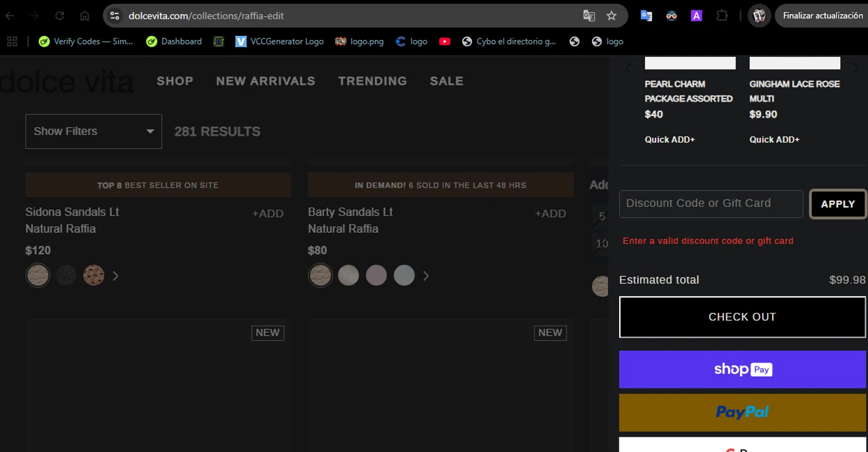Image resolution: width=868 pixels, height=452 pixels.
Task: Open Verify Codes bookmark
Action: point(86,41)
